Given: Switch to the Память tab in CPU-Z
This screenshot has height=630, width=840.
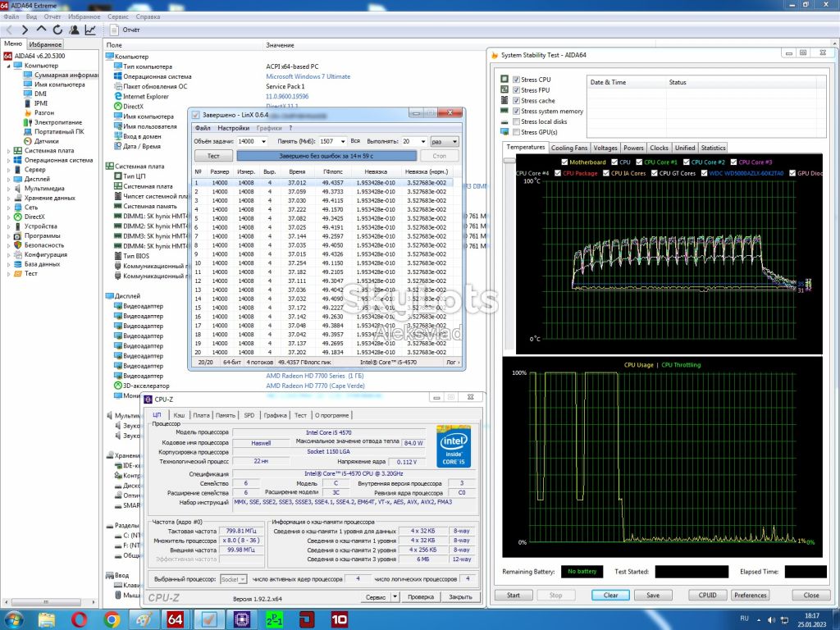Looking at the screenshot, I should 225,415.
